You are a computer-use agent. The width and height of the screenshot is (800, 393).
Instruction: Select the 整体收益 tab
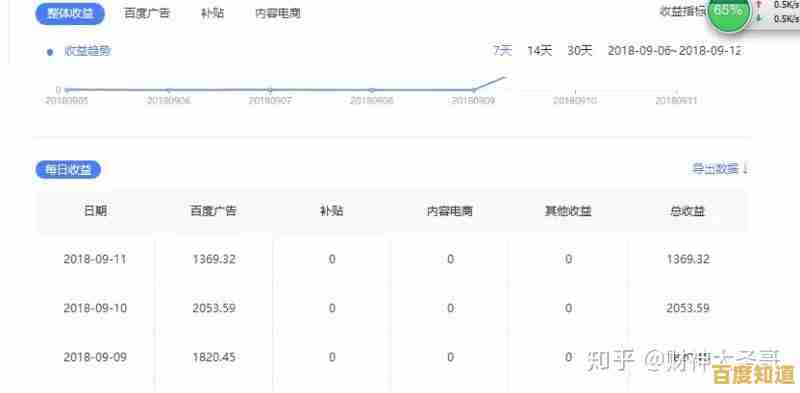coord(70,14)
